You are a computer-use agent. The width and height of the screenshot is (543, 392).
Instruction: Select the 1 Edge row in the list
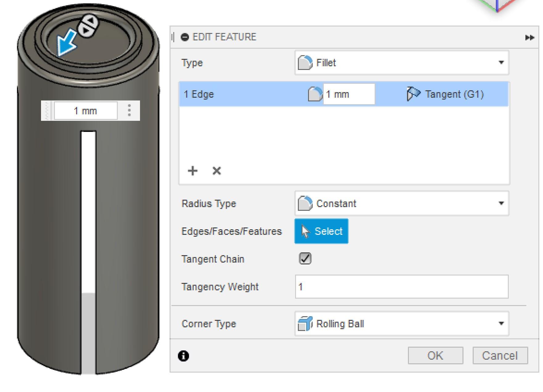[x=343, y=94]
